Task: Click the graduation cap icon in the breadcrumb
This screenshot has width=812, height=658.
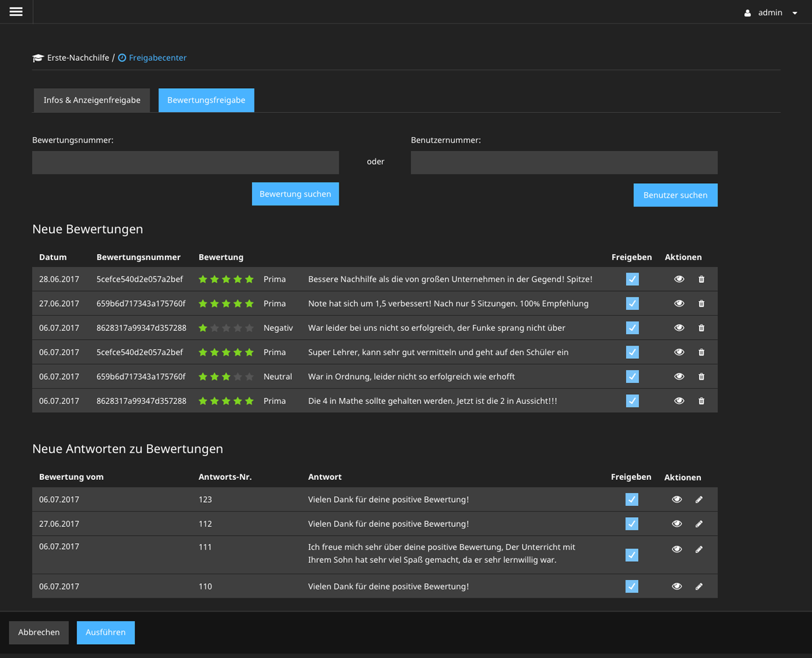Action: point(37,57)
